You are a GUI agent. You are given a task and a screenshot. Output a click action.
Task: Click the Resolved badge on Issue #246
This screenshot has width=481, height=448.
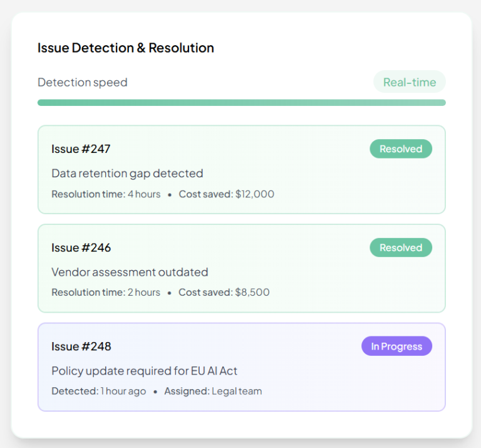point(400,247)
